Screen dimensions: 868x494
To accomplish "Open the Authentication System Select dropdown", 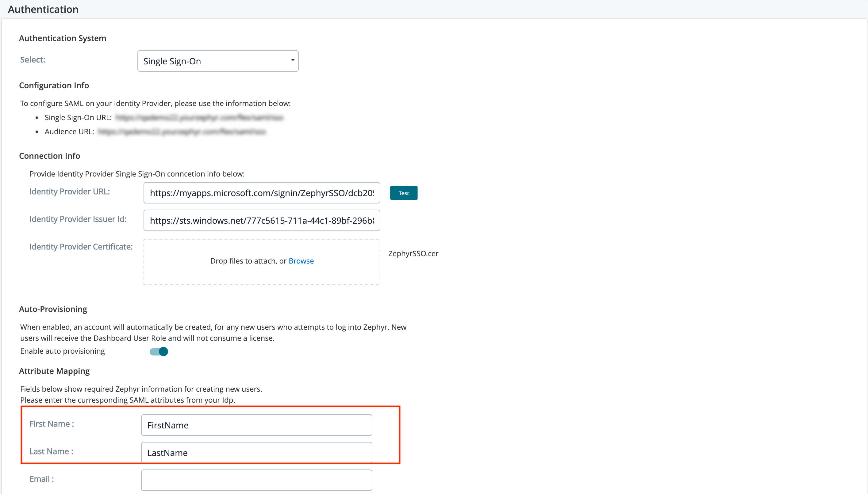I will point(217,61).
